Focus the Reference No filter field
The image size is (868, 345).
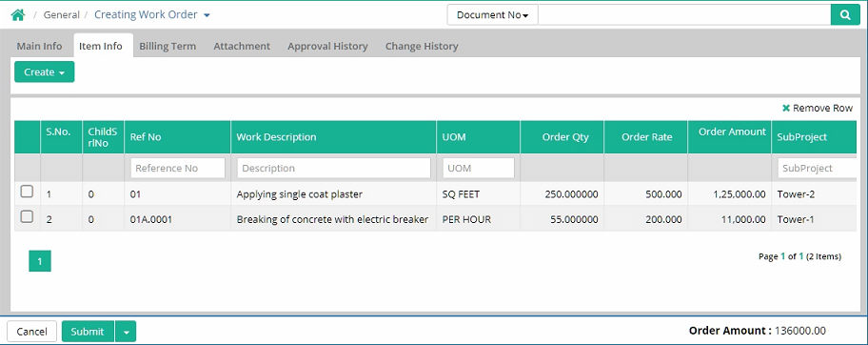pos(178,168)
